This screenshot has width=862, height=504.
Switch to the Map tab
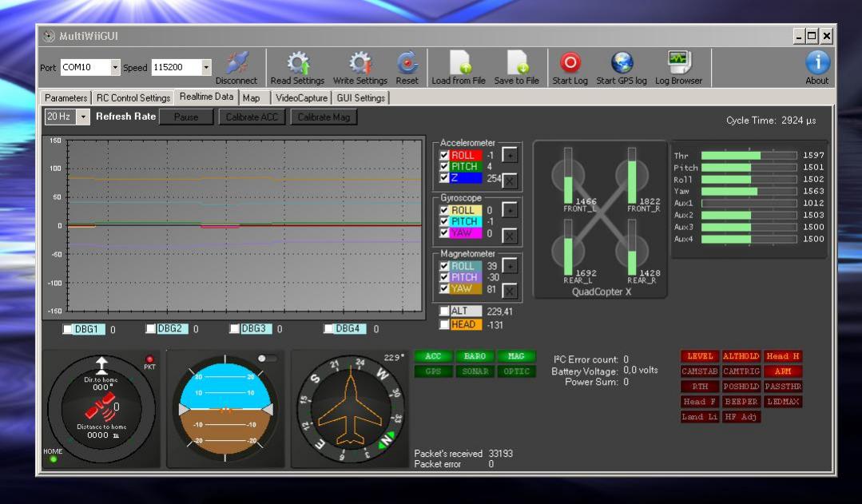click(251, 97)
